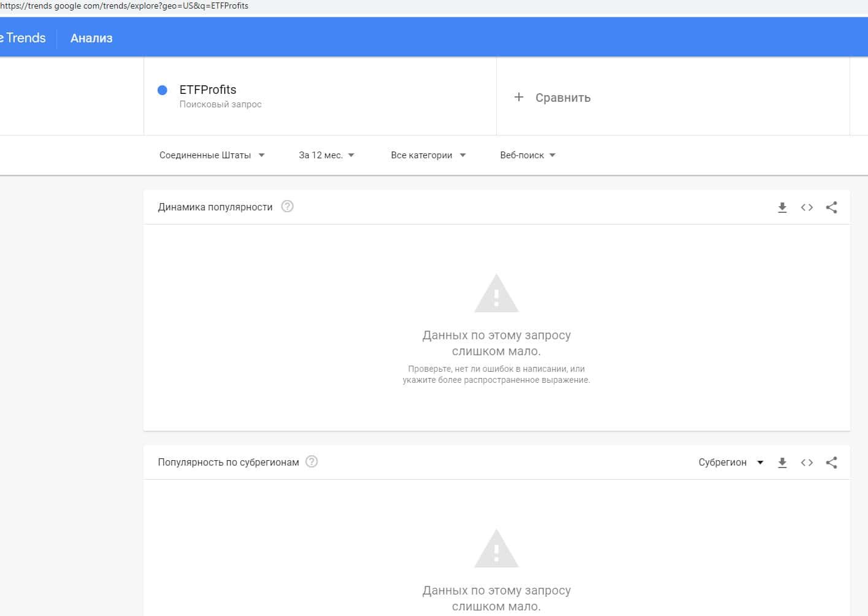Open the Веб-поиск search type dropdown
868x616 pixels.
point(528,155)
